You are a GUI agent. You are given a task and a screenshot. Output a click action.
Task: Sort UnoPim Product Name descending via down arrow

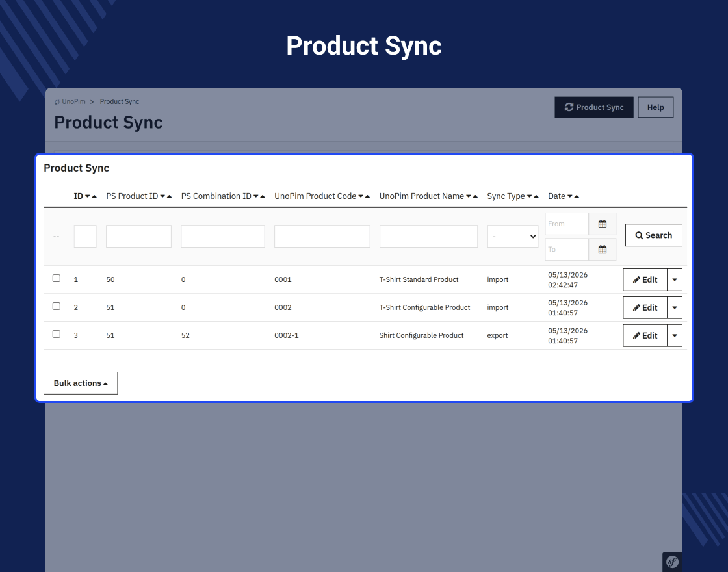pyautogui.click(x=469, y=196)
